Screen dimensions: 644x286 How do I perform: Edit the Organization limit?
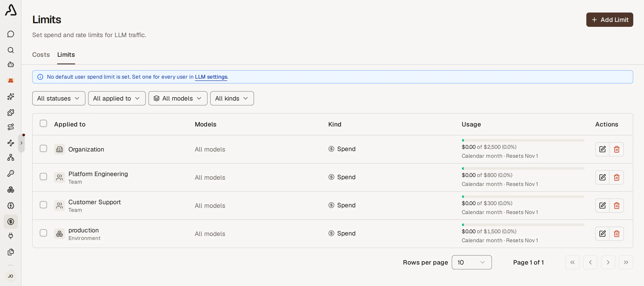pos(602,149)
